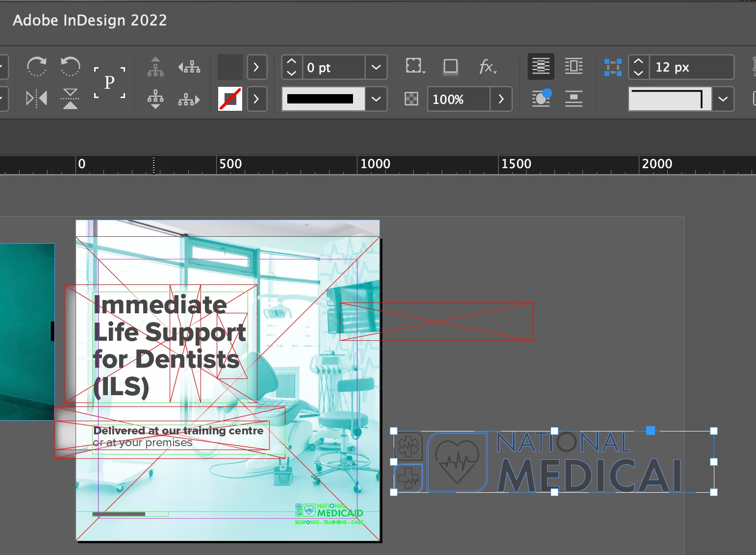Click the Select Container icon
The width and height of the screenshot is (756, 555).
tap(155, 67)
